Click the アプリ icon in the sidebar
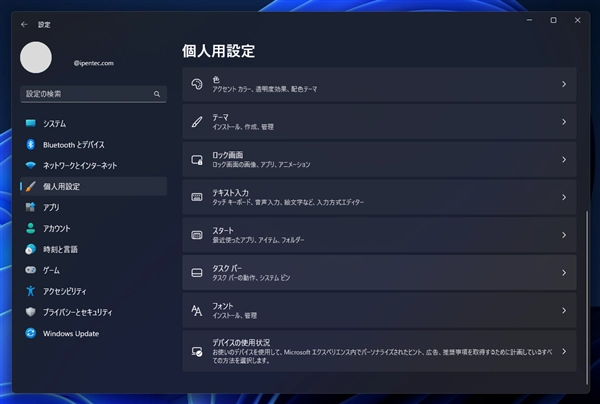 coord(31,207)
